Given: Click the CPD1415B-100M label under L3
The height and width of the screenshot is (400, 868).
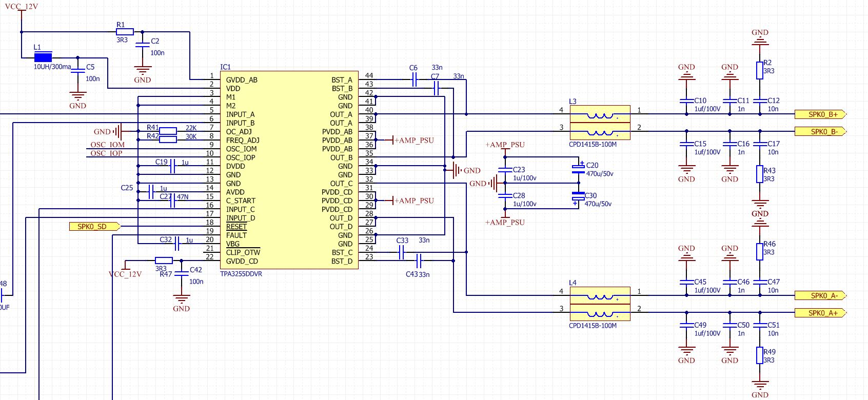Looking at the screenshot, I should coord(593,144).
